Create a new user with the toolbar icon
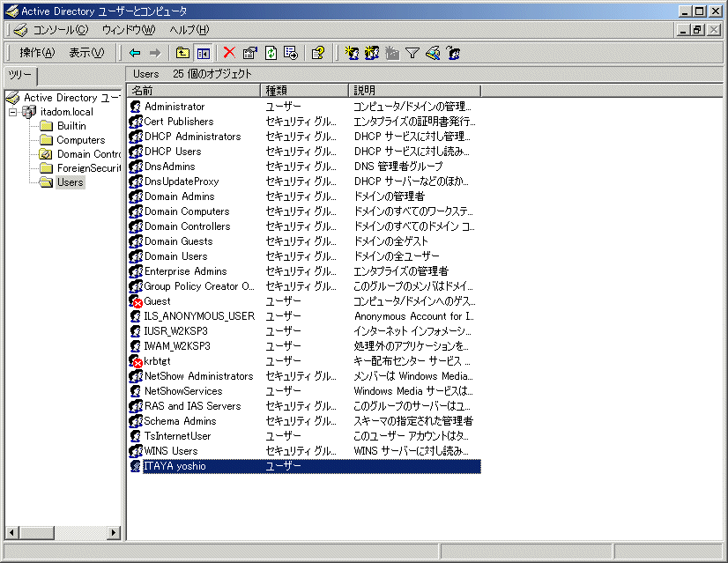 (352, 53)
